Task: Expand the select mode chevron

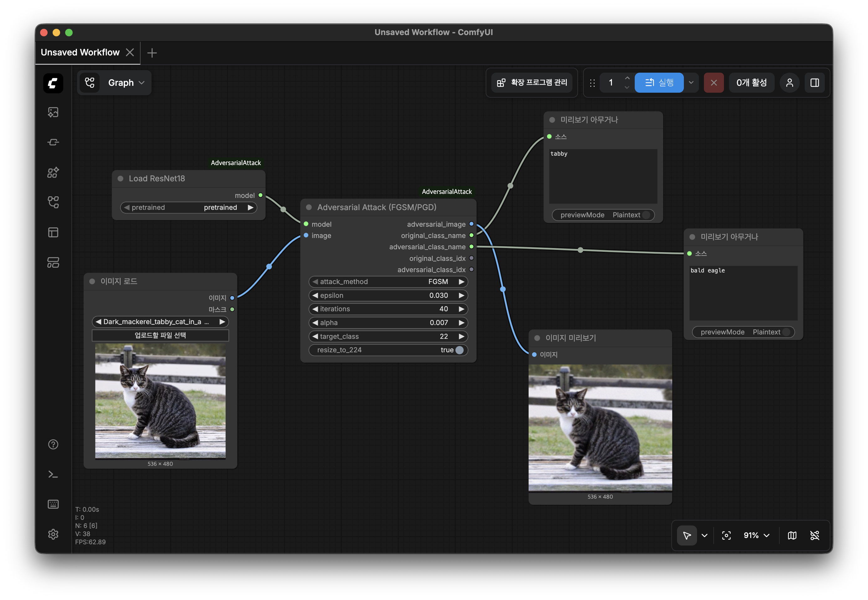Action: point(705,535)
